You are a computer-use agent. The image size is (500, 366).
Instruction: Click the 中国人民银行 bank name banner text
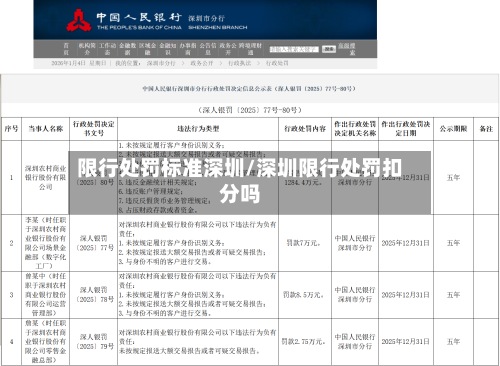(x=139, y=17)
